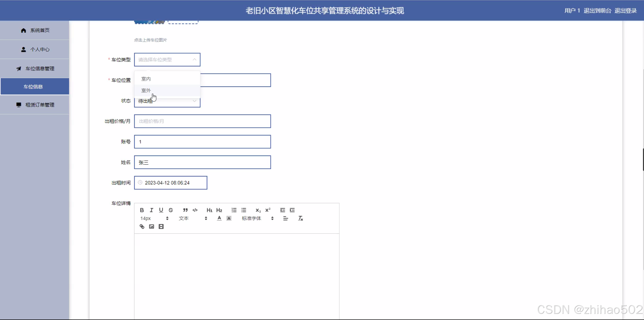The width and height of the screenshot is (644, 320).
Task: Insert a blockquote via quote icon
Action: [x=185, y=210]
